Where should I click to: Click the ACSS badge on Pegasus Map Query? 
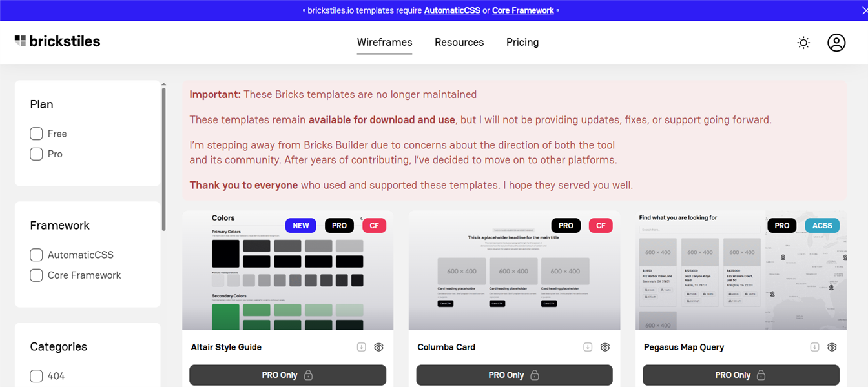(822, 226)
